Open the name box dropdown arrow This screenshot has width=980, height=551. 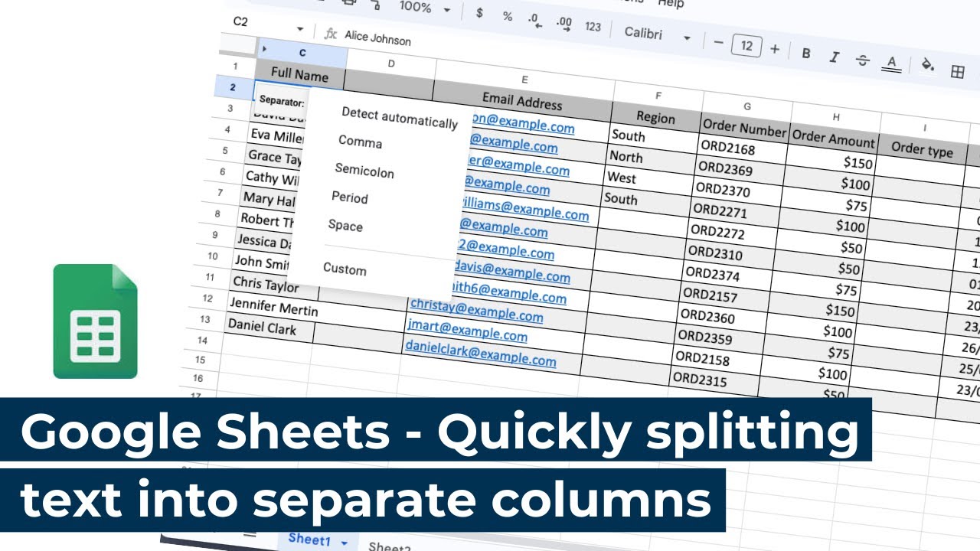[x=299, y=29]
